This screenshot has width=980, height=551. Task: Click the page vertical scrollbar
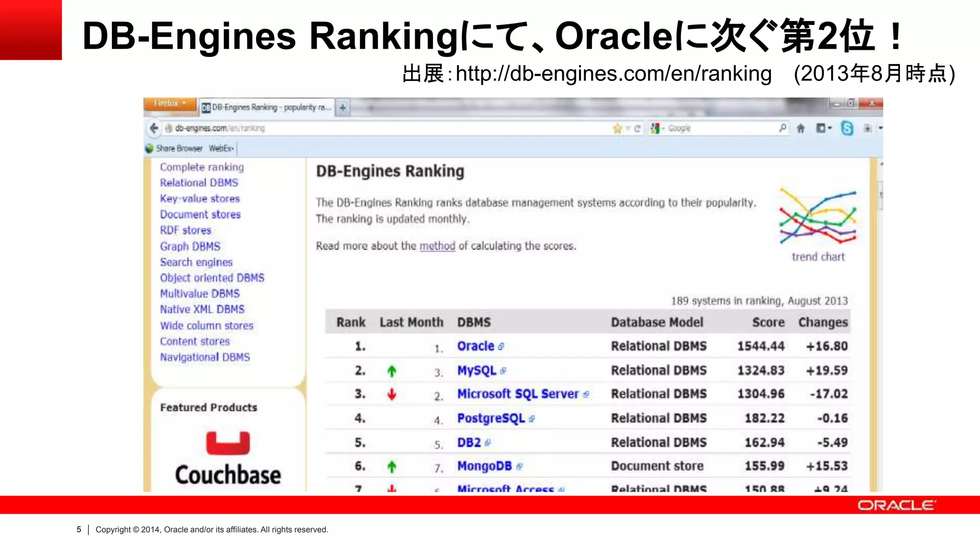tap(880, 325)
